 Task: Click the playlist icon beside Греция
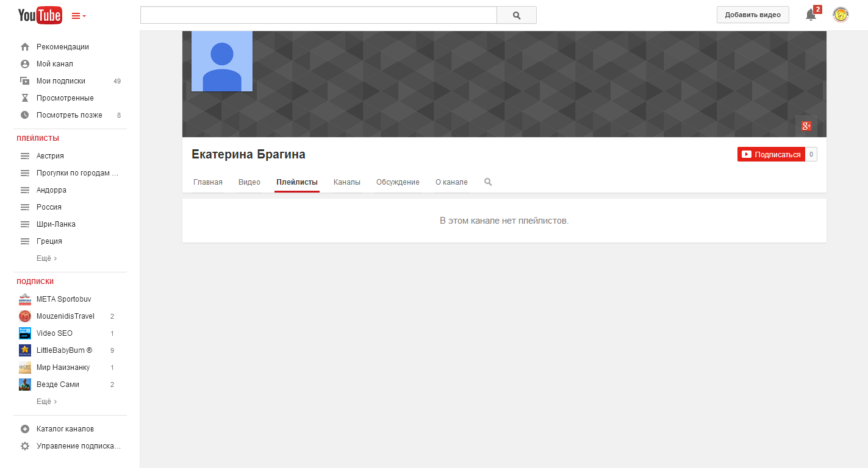coord(25,241)
